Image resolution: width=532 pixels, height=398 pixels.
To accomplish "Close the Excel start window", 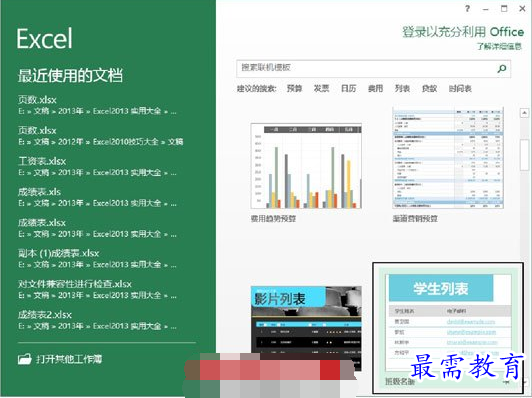I will [522, 9].
